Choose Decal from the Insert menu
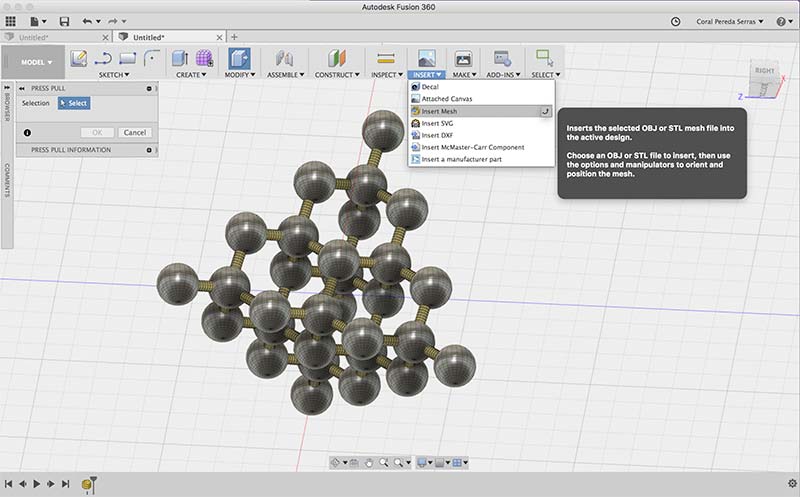Viewport: 800px width, 497px height. (481, 87)
